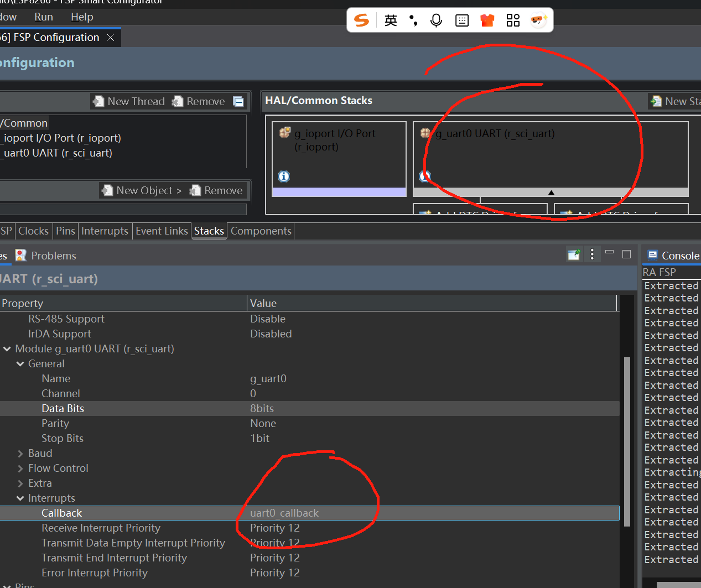Open the Console view tab
This screenshot has height=588, width=701.
pos(673,255)
